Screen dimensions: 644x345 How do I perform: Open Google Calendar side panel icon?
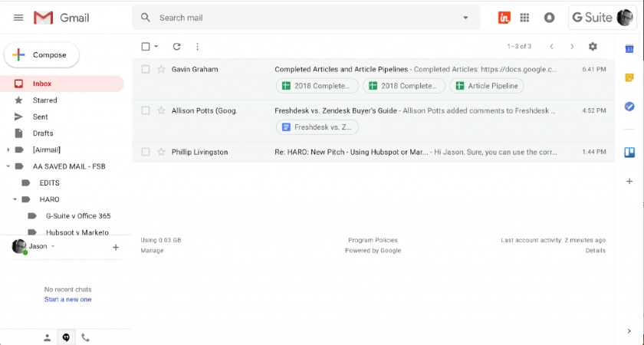point(629,49)
